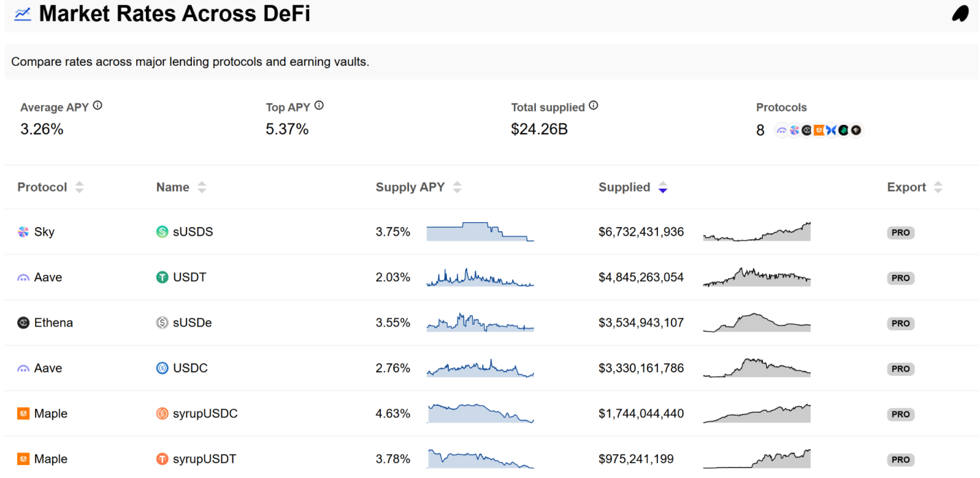The width and height of the screenshot is (980, 478).
Task: Sort table by Supply APY column
Action: click(457, 187)
